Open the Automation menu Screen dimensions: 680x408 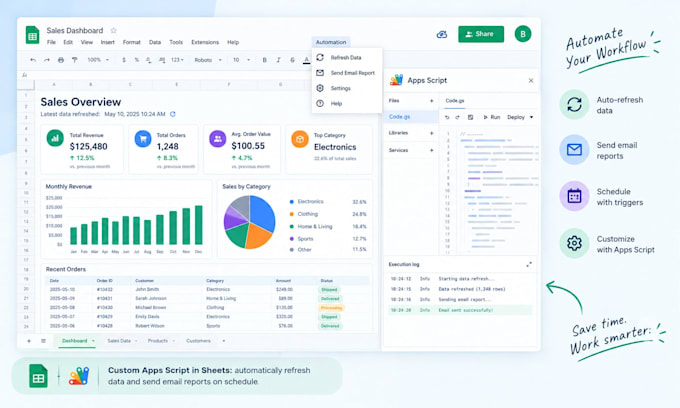pyautogui.click(x=331, y=42)
